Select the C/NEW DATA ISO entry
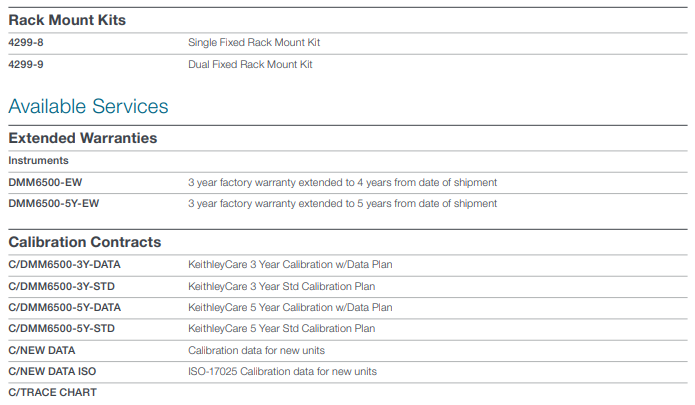 tap(52, 371)
